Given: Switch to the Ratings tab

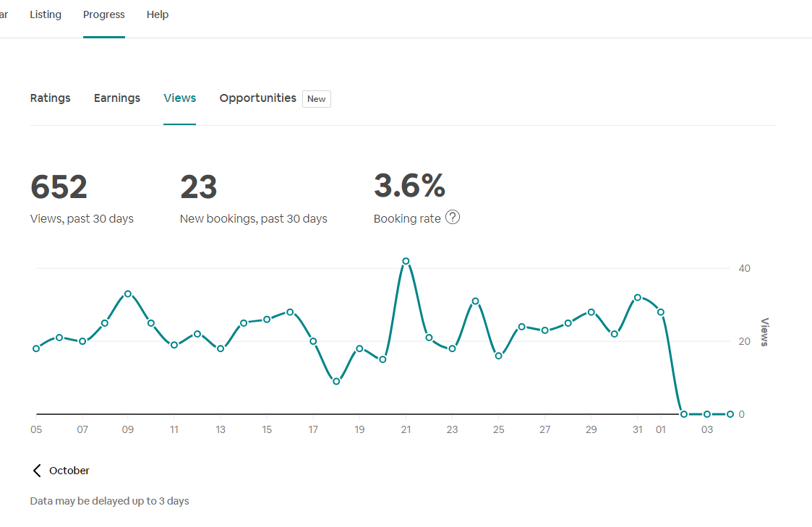Looking at the screenshot, I should click(x=50, y=98).
